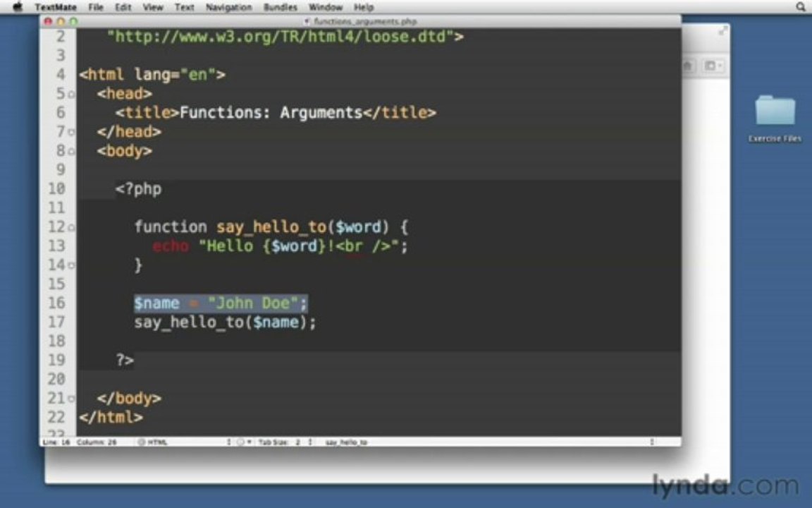
Task: Click the "function" keyword on line 12
Action: click(x=171, y=227)
